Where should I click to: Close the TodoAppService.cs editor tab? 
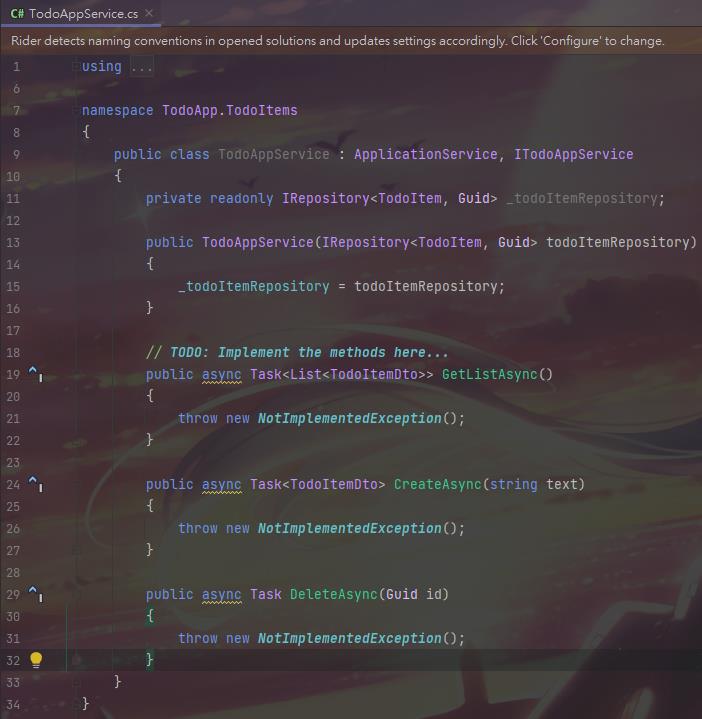[x=149, y=14]
